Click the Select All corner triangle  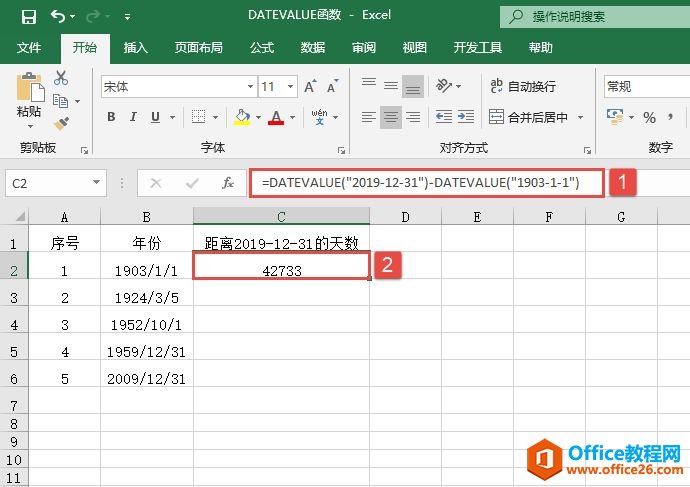coord(20,216)
